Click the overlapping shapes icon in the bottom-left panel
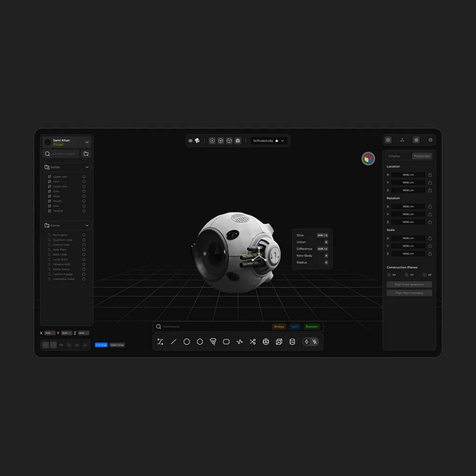Screen dimensions: 476x476 tap(69, 345)
